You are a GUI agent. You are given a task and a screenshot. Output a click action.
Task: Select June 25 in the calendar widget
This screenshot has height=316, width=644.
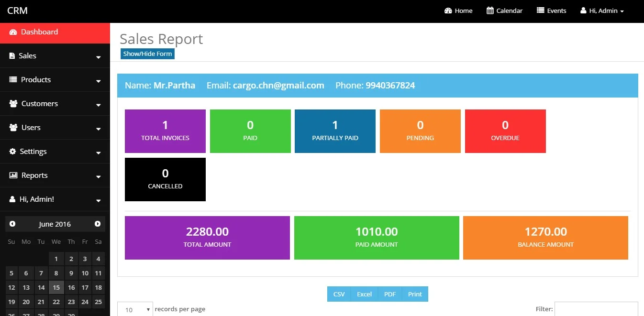pos(98,302)
